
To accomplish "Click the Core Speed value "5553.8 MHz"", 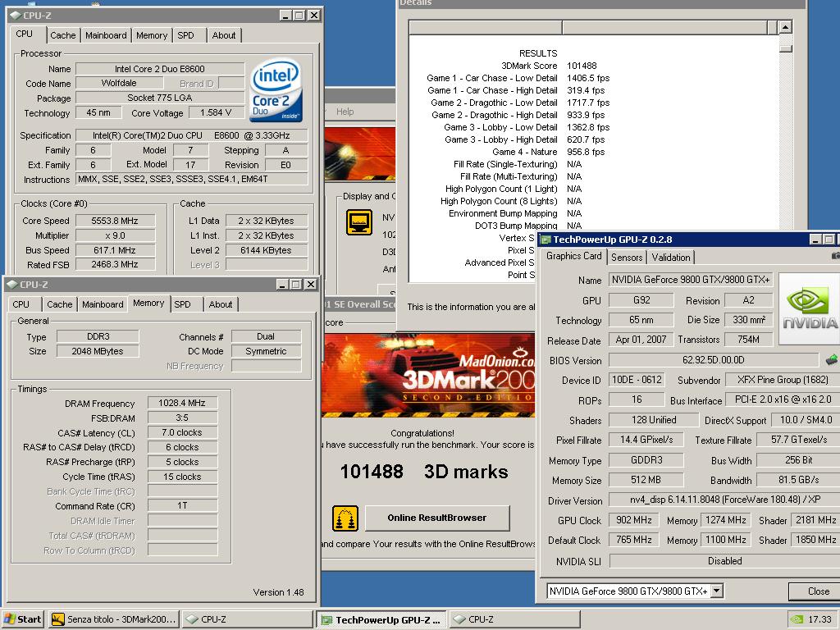I will pyautogui.click(x=115, y=221).
